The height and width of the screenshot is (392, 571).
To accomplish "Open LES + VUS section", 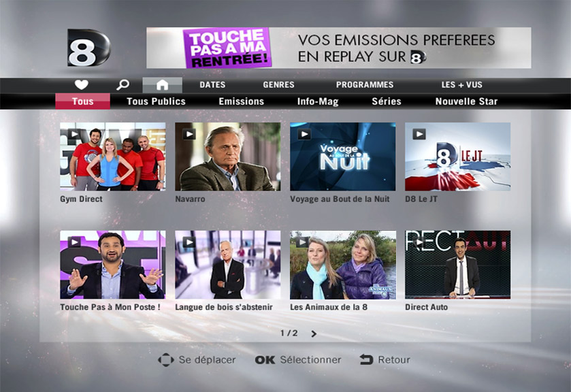I will 461,85.
